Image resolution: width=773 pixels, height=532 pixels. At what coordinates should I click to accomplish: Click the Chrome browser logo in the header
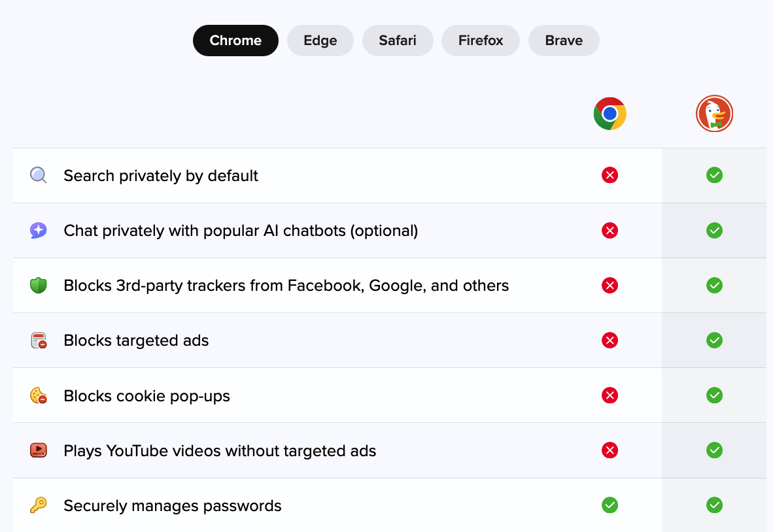point(610,114)
